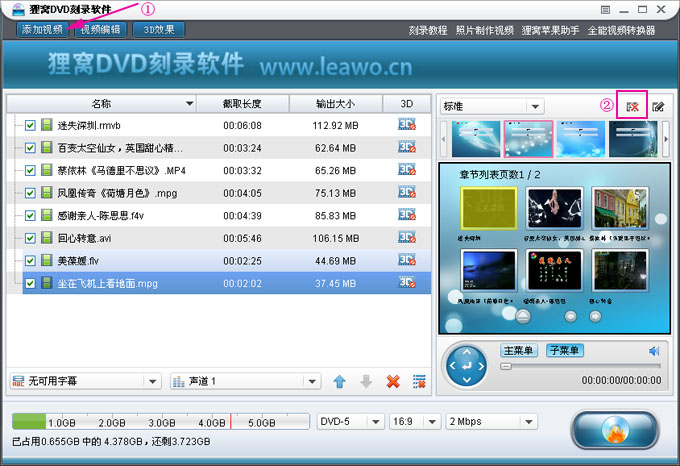Select the yellow 迷失深圳 chapter thumbnail
This screenshot has height=466, width=680.
tap(489, 208)
